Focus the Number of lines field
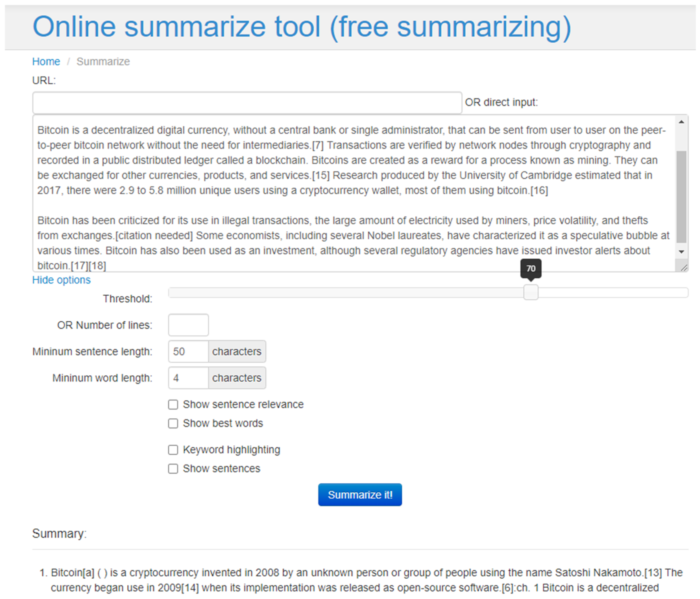The width and height of the screenshot is (700, 599). coord(188,325)
